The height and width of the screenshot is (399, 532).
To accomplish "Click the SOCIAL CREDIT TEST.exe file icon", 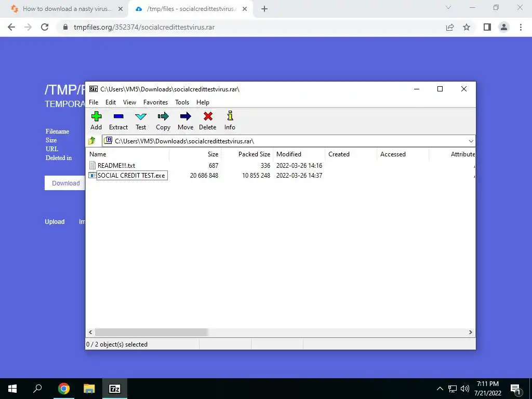I will click(92, 176).
